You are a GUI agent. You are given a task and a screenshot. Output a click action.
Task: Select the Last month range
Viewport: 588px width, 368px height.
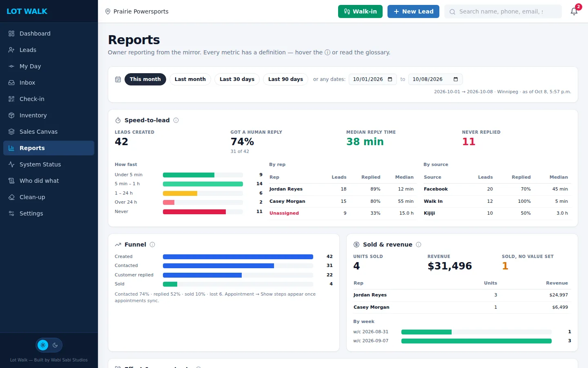[x=190, y=79]
